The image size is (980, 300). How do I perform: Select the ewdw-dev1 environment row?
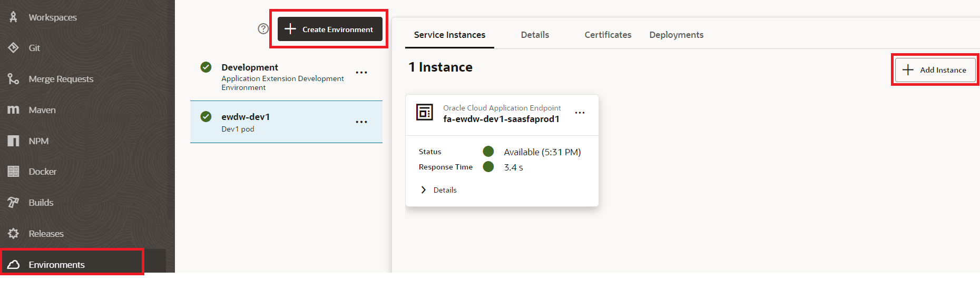pyautogui.click(x=286, y=122)
